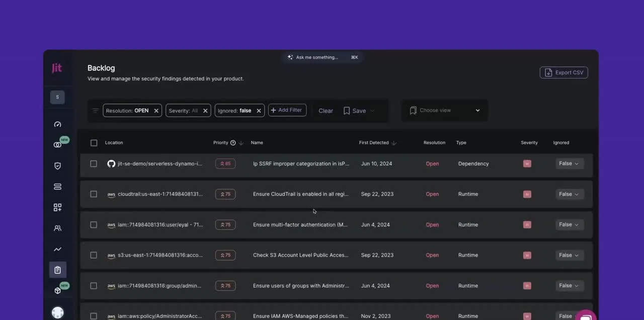Click the sparkle Ask me something icon

click(x=290, y=57)
